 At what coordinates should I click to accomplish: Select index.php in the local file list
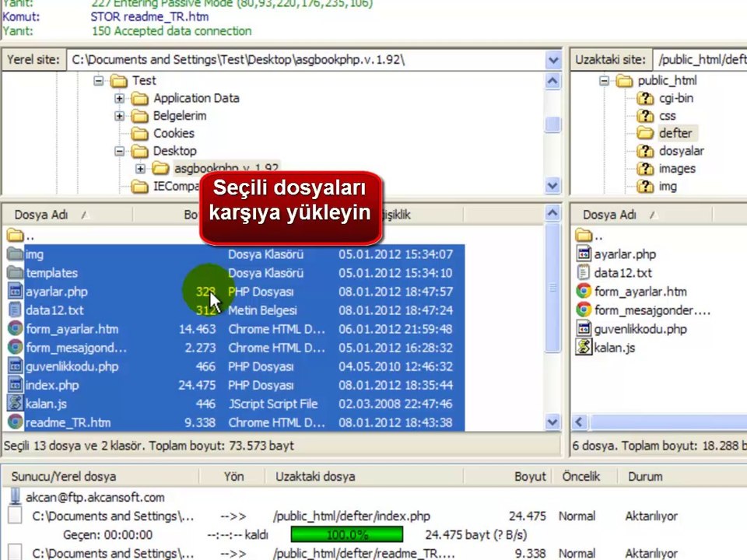click(x=52, y=385)
